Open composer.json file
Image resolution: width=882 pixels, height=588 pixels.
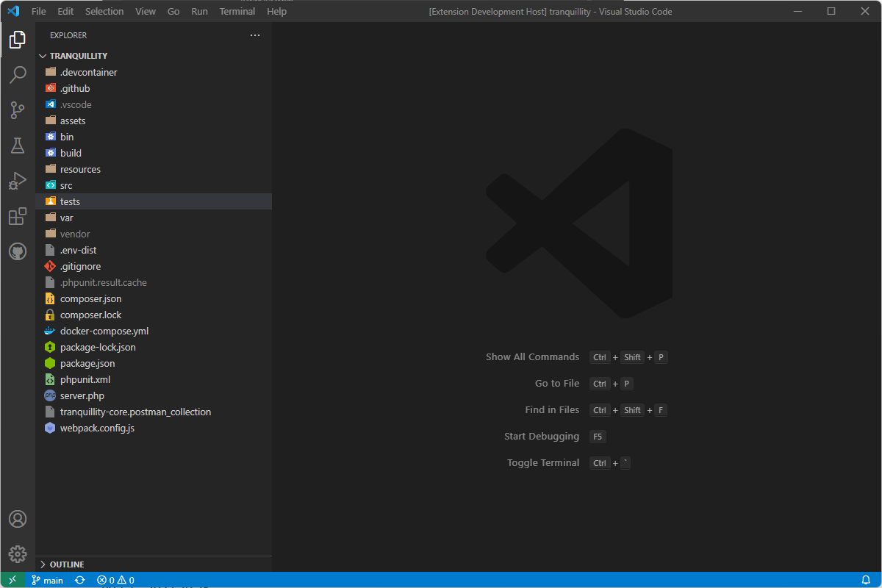[x=154, y=298]
